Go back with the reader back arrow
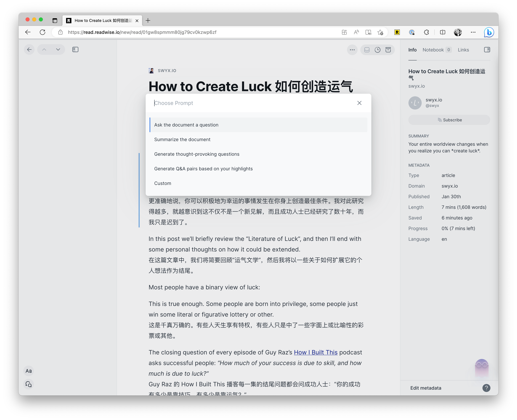This screenshot has height=420, width=517. point(29,50)
